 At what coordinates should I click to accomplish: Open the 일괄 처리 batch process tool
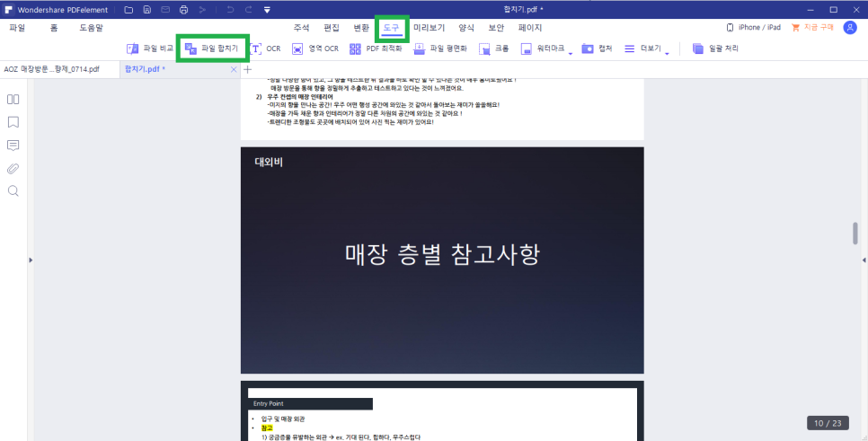[x=715, y=49]
